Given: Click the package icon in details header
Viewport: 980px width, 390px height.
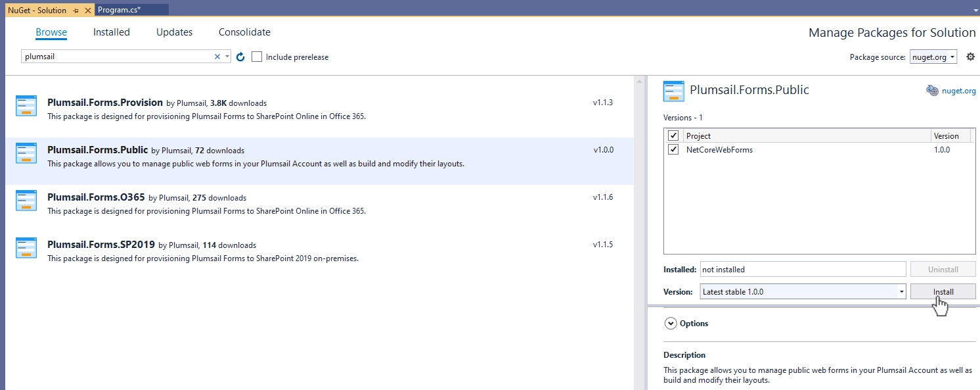Looking at the screenshot, I should pyautogui.click(x=674, y=91).
